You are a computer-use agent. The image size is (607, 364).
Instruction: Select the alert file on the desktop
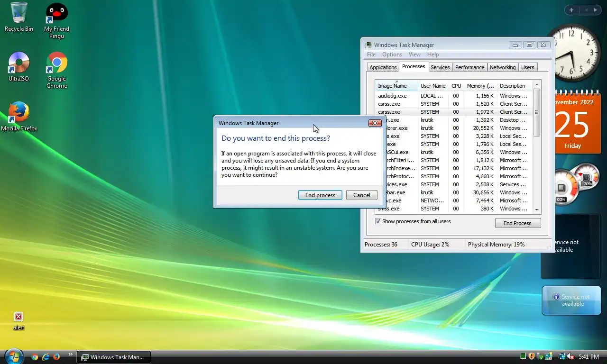click(x=18, y=321)
